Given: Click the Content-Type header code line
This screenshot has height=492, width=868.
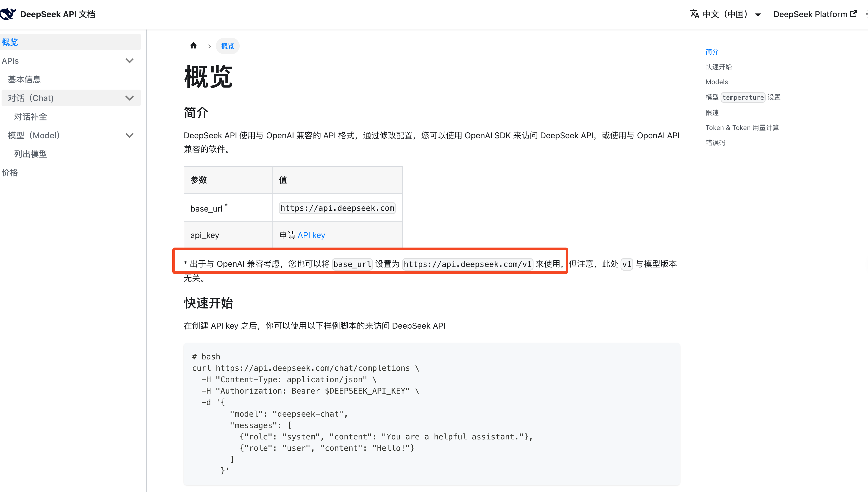Looking at the screenshot, I should pyautogui.click(x=289, y=379).
